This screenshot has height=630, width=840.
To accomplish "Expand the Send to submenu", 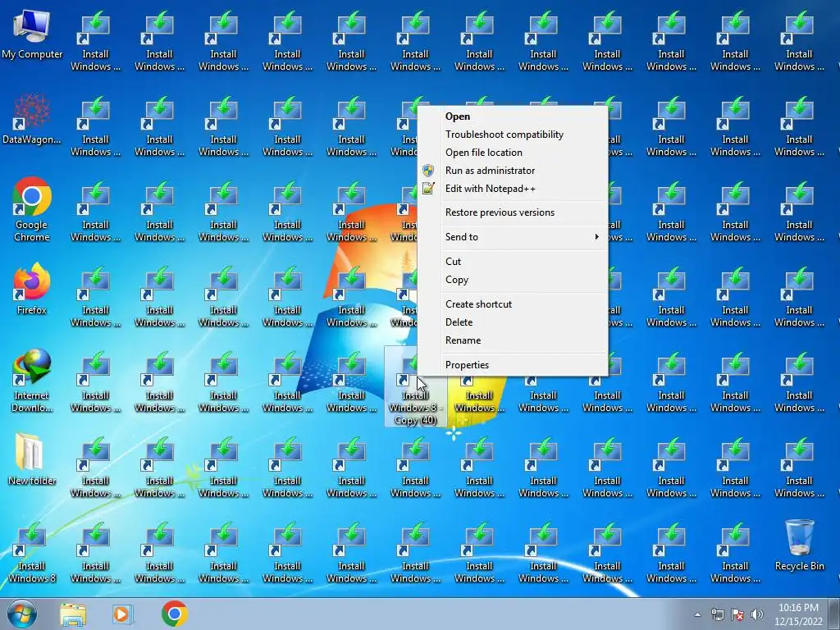I will tap(513, 237).
